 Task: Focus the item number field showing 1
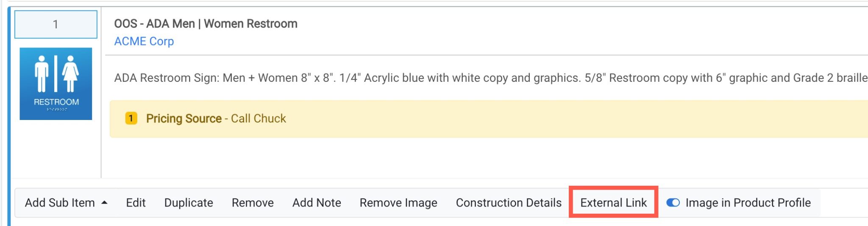pos(56,25)
